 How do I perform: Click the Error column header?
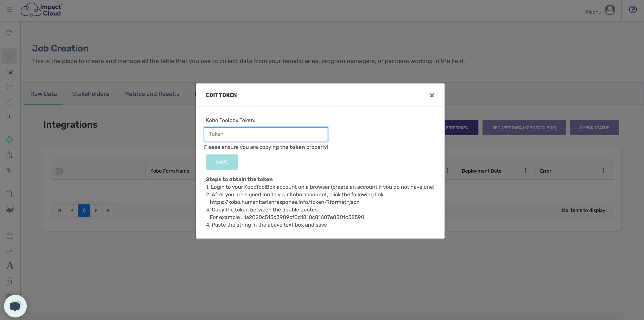546,171
